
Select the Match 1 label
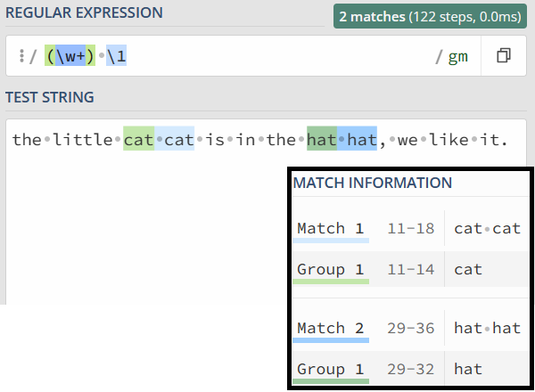[x=329, y=228]
